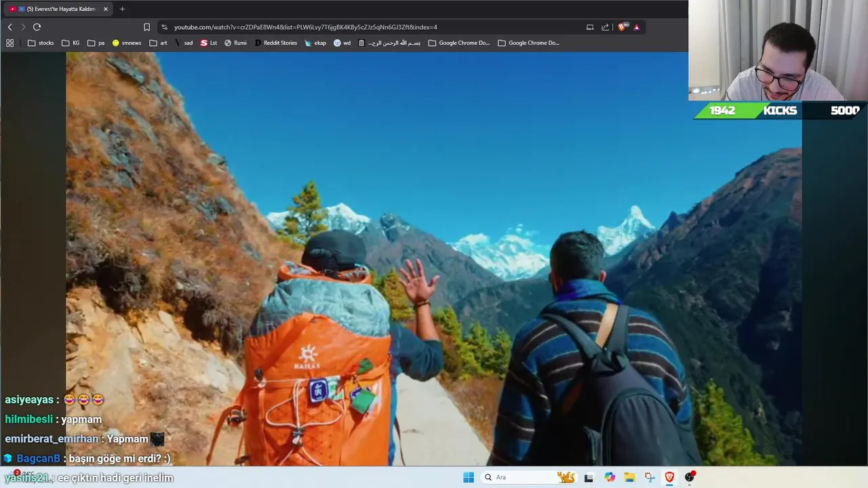Open the Reddit Stories bookmark
The width and height of the screenshot is (868, 488).
click(276, 43)
